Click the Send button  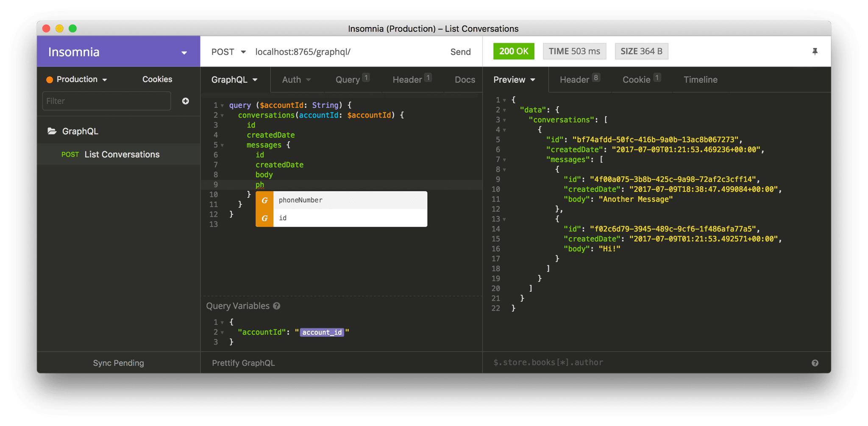click(460, 51)
